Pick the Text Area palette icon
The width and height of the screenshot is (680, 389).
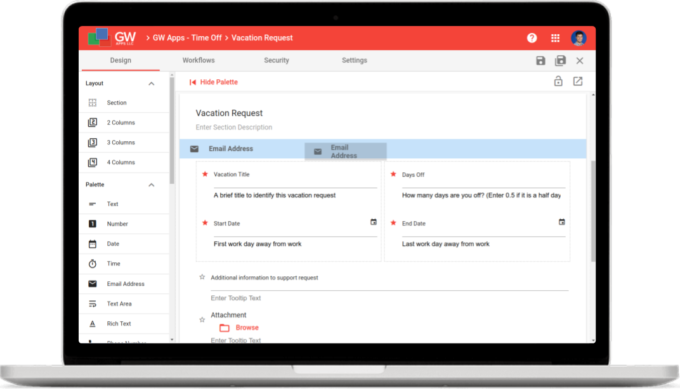92,304
